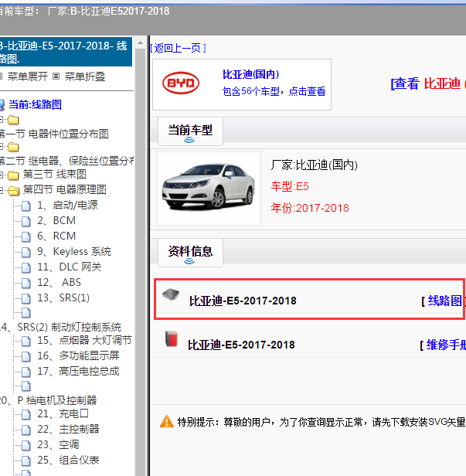Select the 资料信息 tab
This screenshot has width=466, height=476.
(x=190, y=252)
